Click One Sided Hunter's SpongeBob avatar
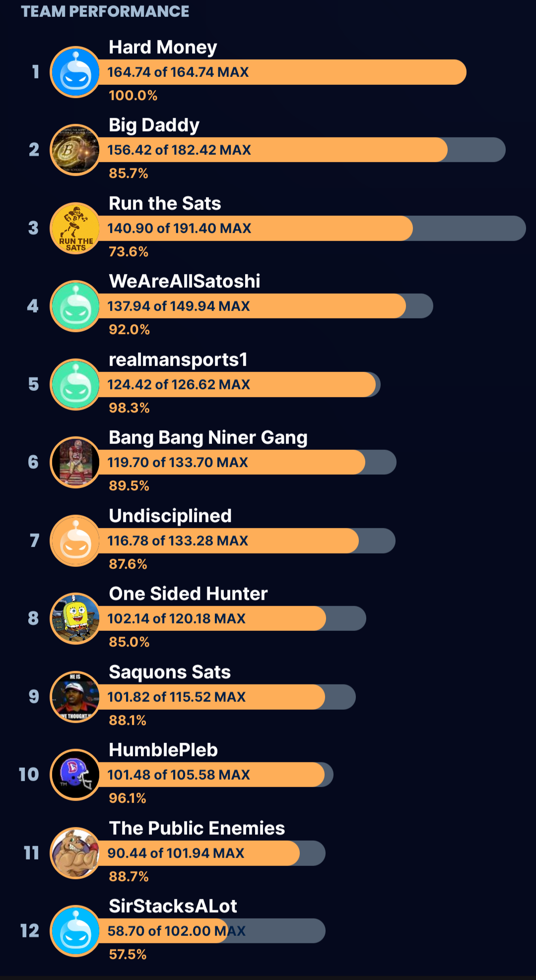Image resolution: width=536 pixels, height=980 pixels. [x=75, y=619]
